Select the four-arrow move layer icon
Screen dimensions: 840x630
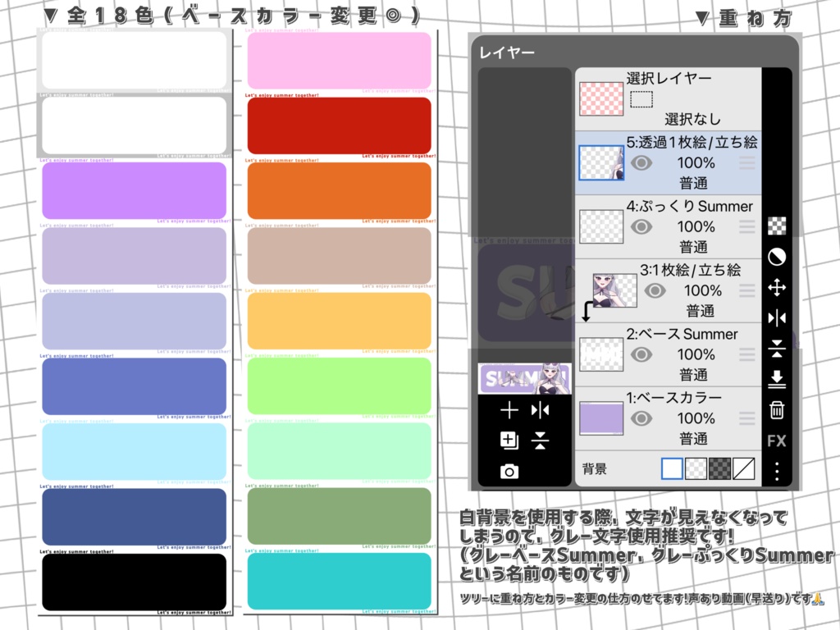[x=777, y=288]
